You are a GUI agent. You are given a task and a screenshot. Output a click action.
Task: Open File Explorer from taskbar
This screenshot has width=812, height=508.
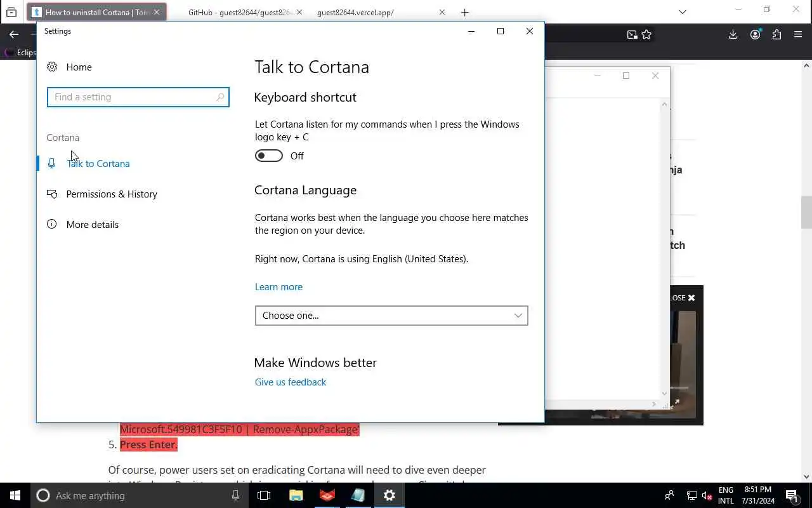pos(296,495)
